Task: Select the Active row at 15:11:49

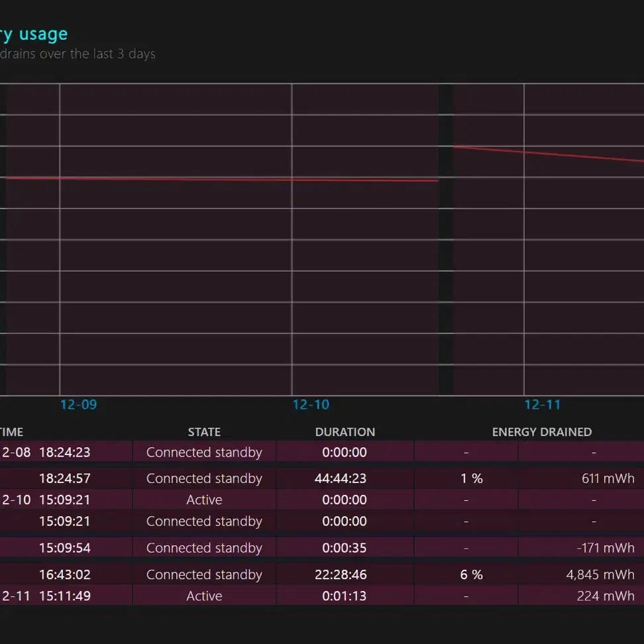Action: pyautogui.click(x=322, y=596)
